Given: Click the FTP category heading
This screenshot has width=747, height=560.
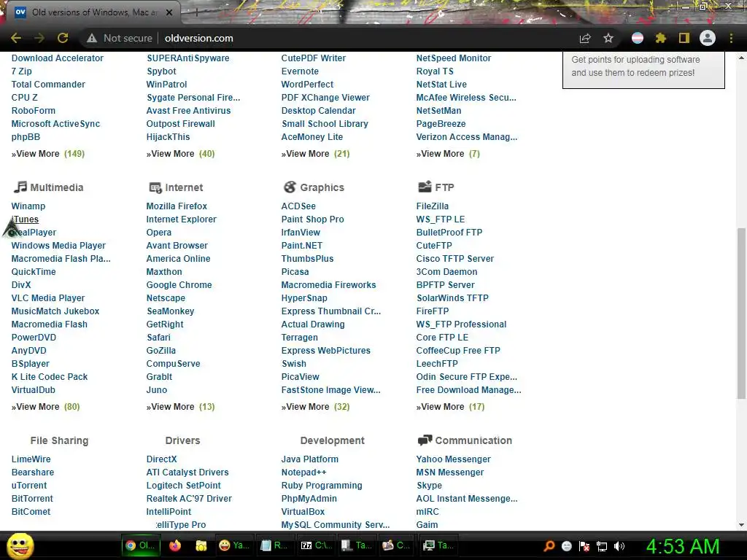Looking at the screenshot, I should (444, 187).
